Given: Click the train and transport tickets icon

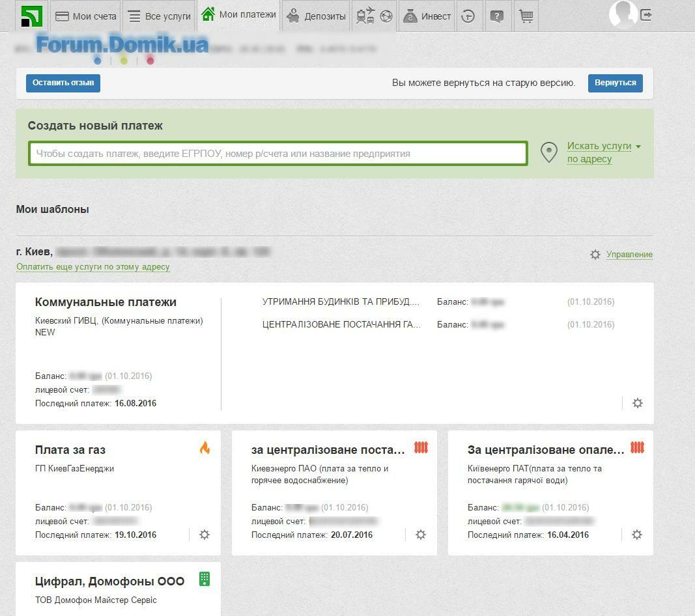Looking at the screenshot, I should coord(365,16).
